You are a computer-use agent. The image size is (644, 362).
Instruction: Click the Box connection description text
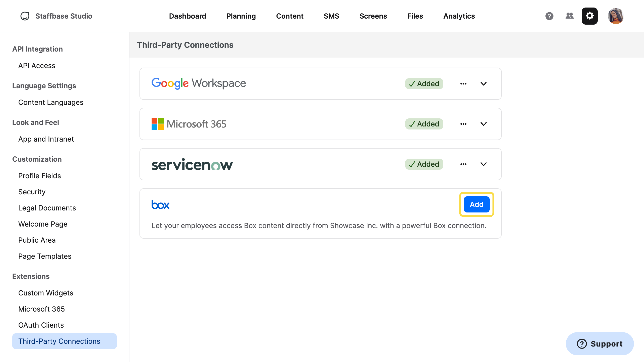coord(319,226)
